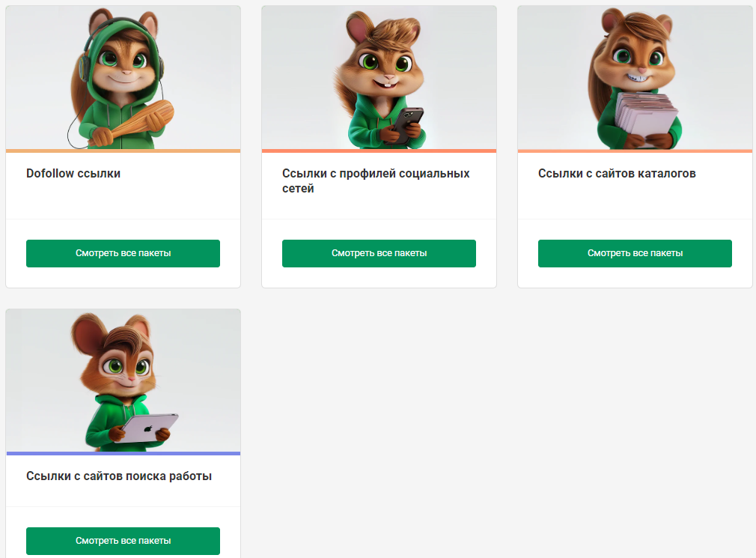Screen dimensions: 756x558
Task: Open the "Dofollow ссылки" title
Action: [73, 174]
